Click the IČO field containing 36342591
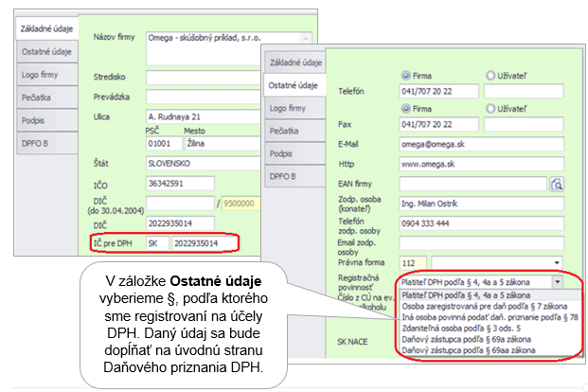 pos(180,183)
